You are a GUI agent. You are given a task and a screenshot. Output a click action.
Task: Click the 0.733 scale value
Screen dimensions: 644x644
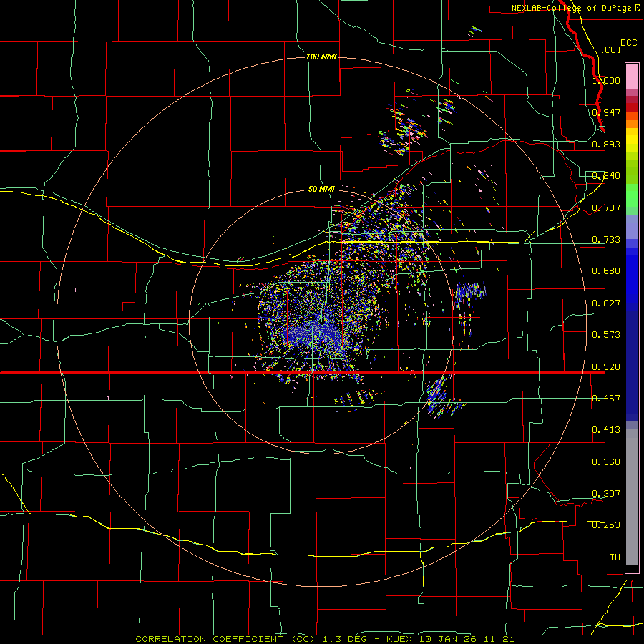[606, 240]
